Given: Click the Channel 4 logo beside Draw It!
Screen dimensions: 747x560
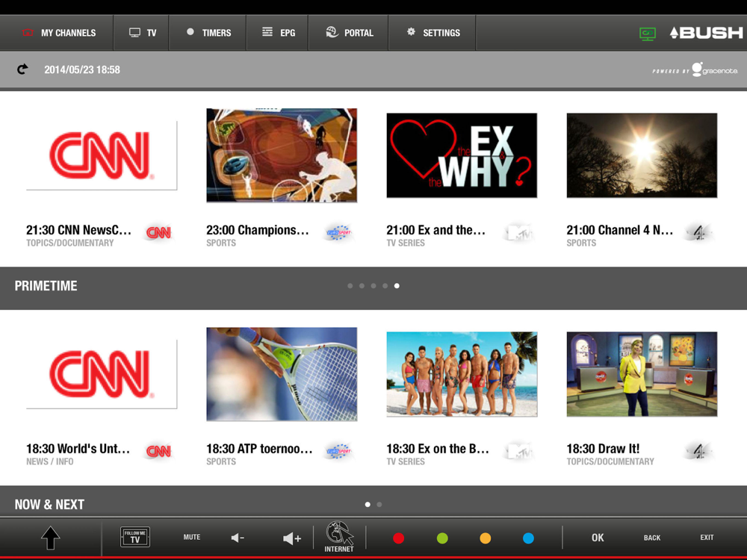Looking at the screenshot, I should (x=698, y=450).
